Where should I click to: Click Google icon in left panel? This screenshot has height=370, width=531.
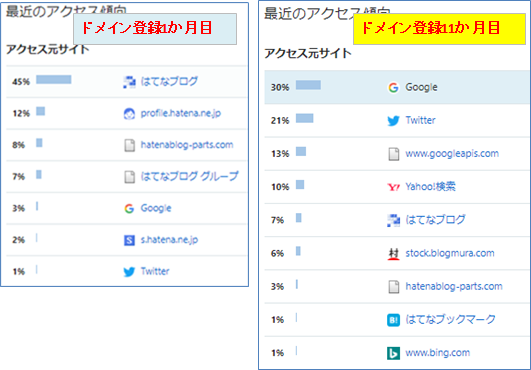coord(129,209)
